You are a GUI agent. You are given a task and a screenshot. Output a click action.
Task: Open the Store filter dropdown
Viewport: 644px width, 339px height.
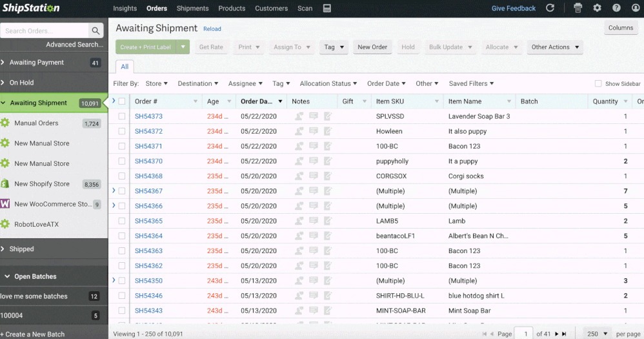click(156, 83)
